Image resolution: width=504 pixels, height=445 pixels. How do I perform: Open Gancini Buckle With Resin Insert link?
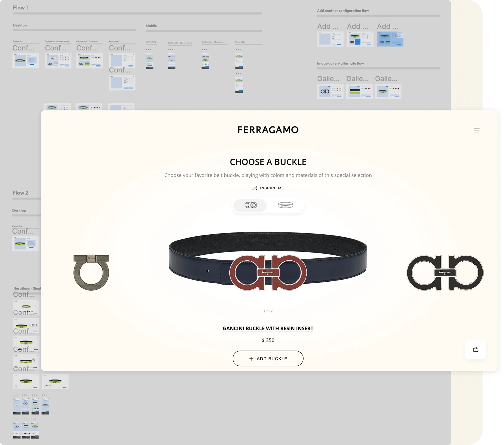click(268, 328)
